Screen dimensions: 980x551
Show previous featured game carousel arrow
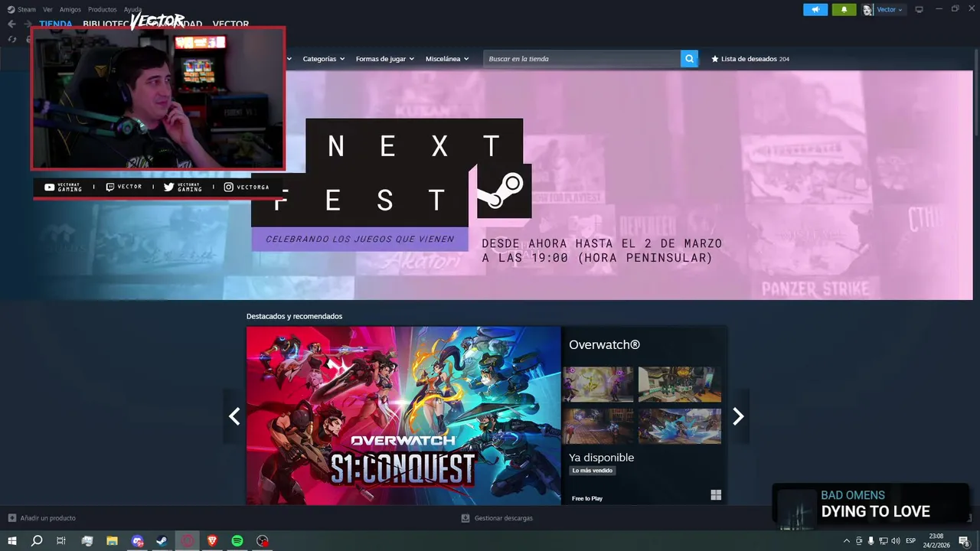click(x=234, y=416)
